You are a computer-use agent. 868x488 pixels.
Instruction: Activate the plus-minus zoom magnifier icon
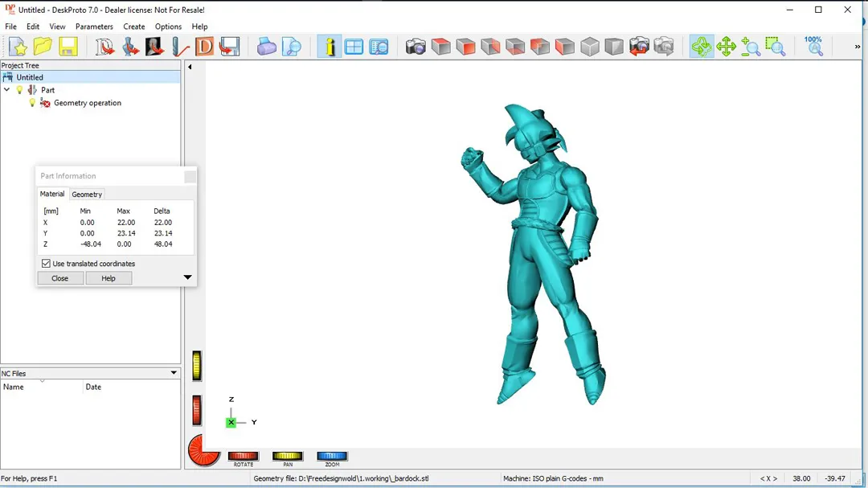point(751,47)
